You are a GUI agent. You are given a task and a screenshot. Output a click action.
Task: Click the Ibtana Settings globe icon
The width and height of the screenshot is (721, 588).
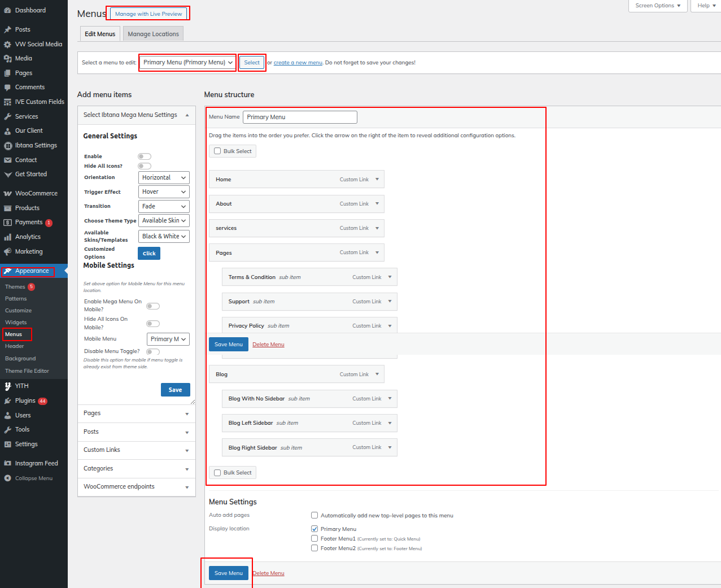pos(7,145)
